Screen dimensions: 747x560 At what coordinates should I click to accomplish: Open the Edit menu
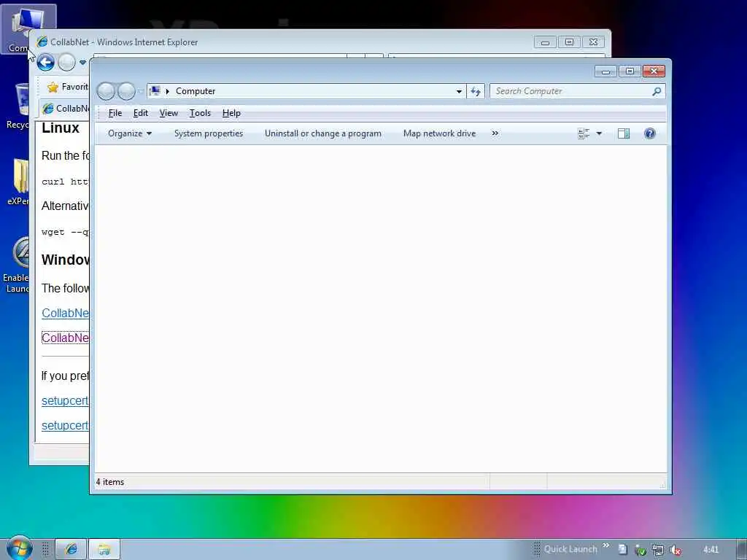pyautogui.click(x=141, y=113)
